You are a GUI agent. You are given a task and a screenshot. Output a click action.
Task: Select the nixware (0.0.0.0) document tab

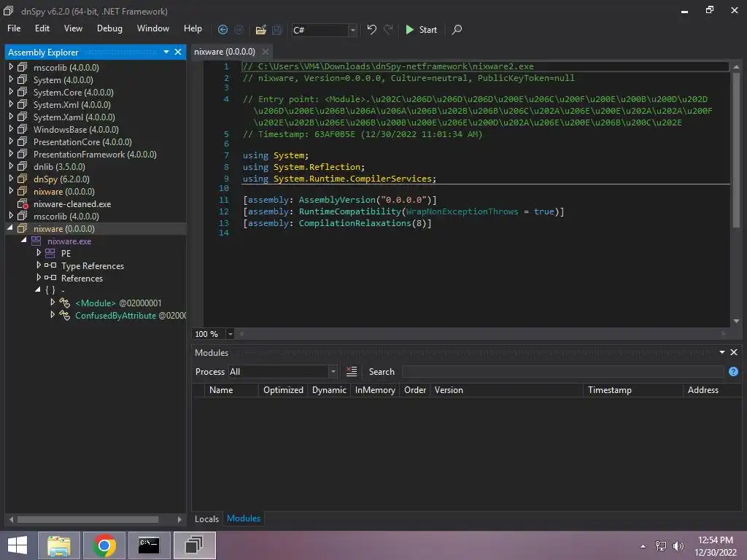[x=225, y=52]
